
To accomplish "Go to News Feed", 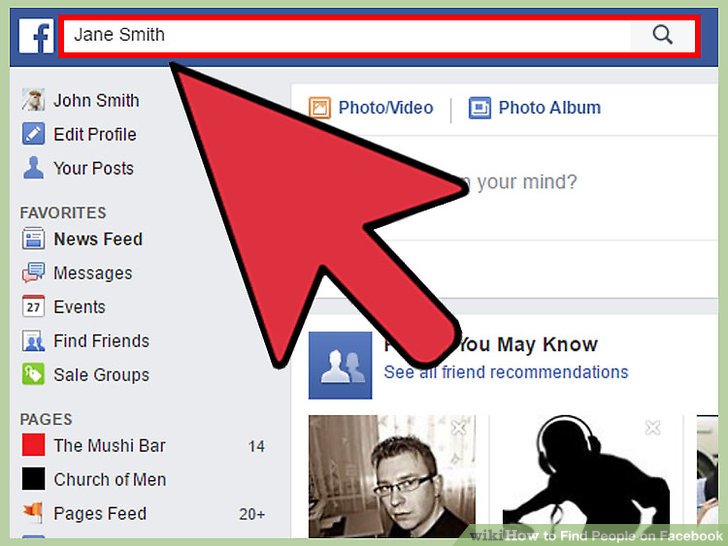I will pyautogui.click(x=98, y=239).
